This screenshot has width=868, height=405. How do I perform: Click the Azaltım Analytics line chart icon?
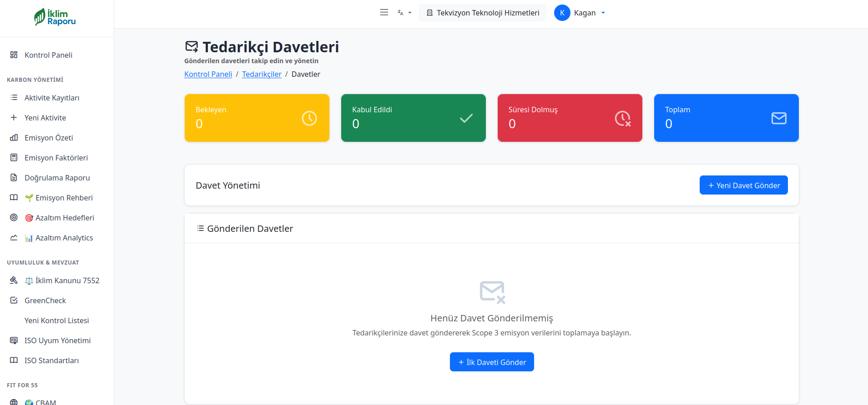point(14,237)
